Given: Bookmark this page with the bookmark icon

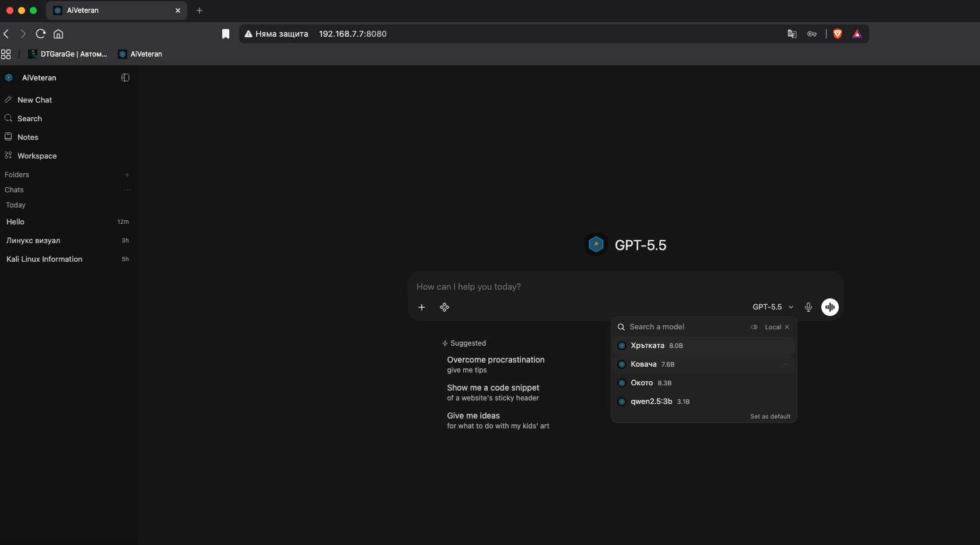Looking at the screenshot, I should click(226, 34).
